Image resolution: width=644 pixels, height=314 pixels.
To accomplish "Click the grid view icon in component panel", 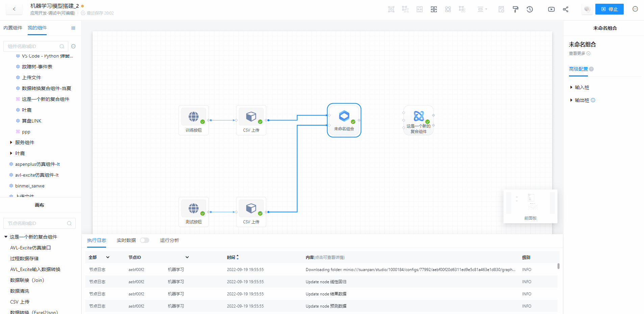I will [x=73, y=28].
